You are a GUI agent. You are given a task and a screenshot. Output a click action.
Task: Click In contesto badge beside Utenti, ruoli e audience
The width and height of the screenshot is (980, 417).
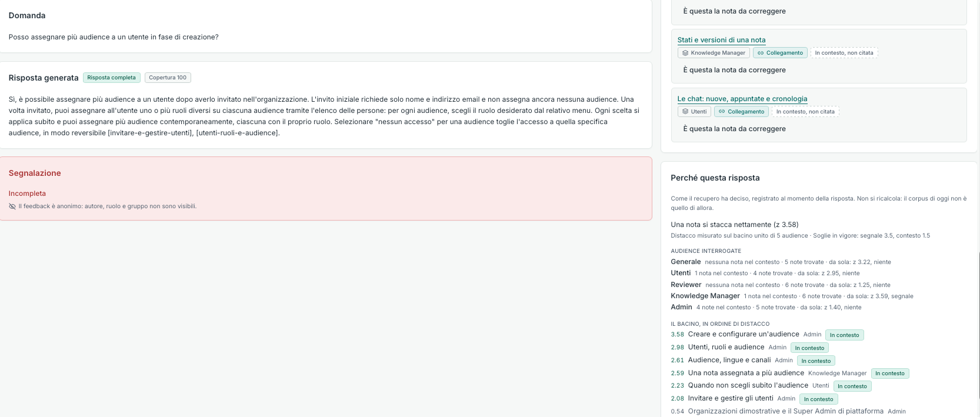pos(809,348)
